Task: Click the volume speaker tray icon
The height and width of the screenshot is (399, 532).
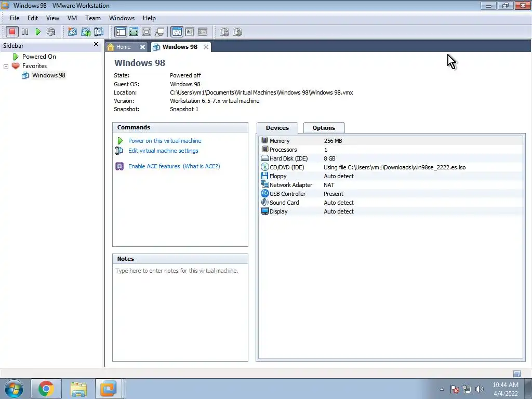Action: point(480,390)
